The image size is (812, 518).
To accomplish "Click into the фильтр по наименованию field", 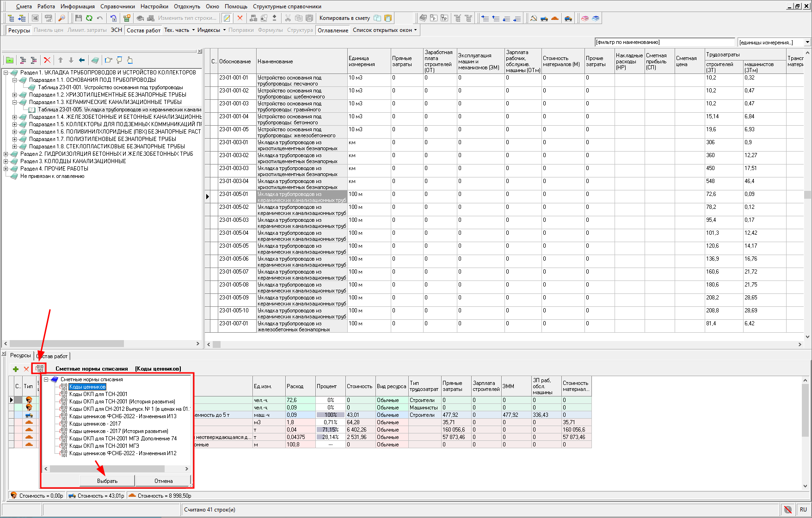I will 664,42.
